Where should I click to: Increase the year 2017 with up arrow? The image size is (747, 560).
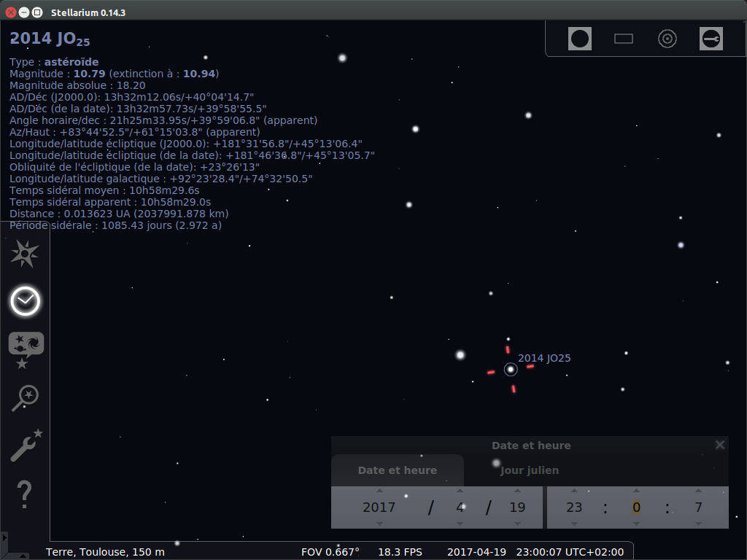pyautogui.click(x=379, y=491)
